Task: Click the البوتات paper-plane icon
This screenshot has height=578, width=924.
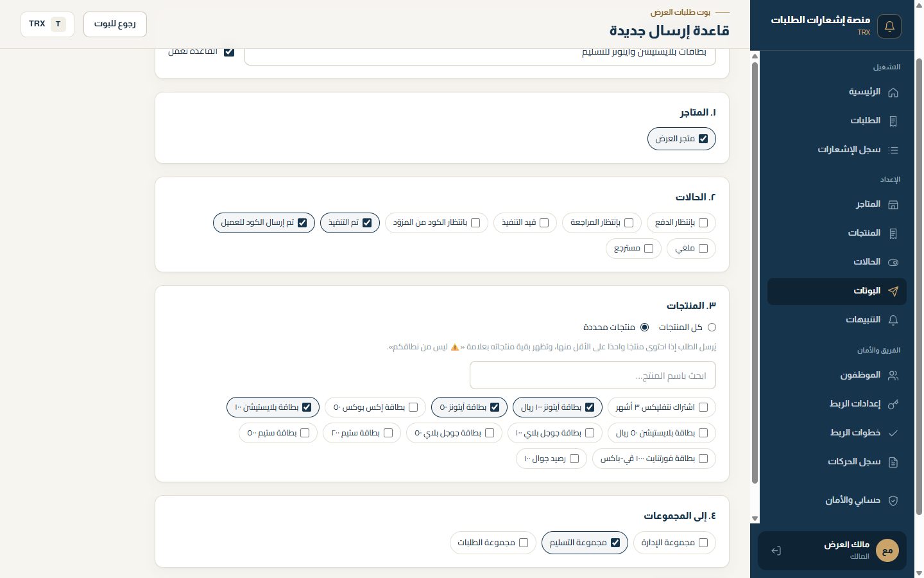Action: pyautogui.click(x=893, y=291)
